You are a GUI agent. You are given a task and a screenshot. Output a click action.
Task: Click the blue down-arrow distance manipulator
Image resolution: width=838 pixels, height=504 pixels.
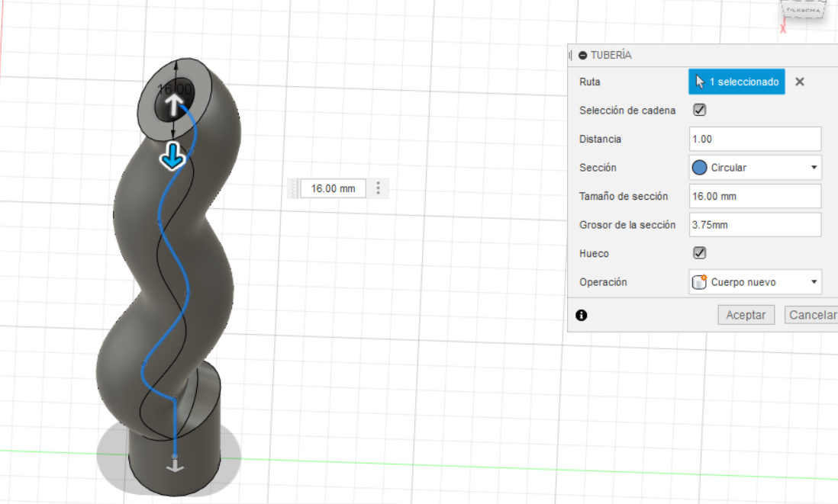click(x=172, y=156)
